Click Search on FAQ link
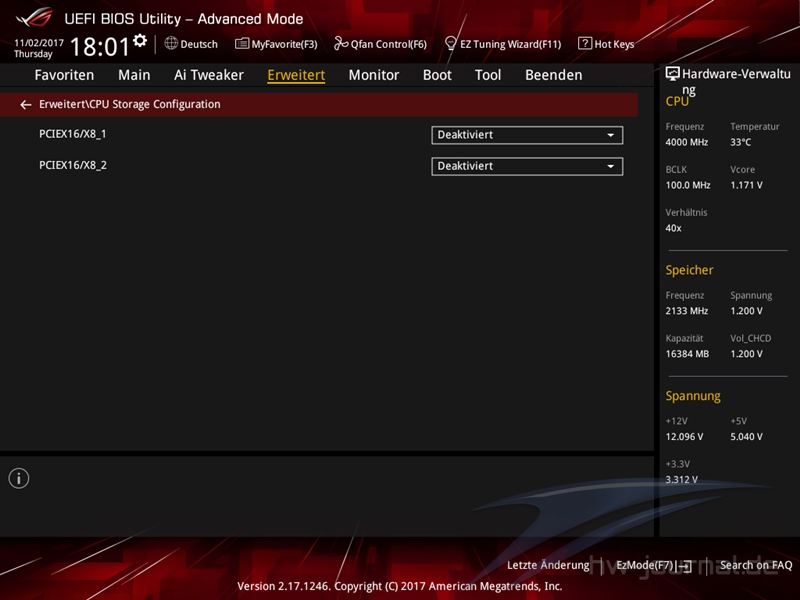This screenshot has height=600, width=800. tap(755, 565)
